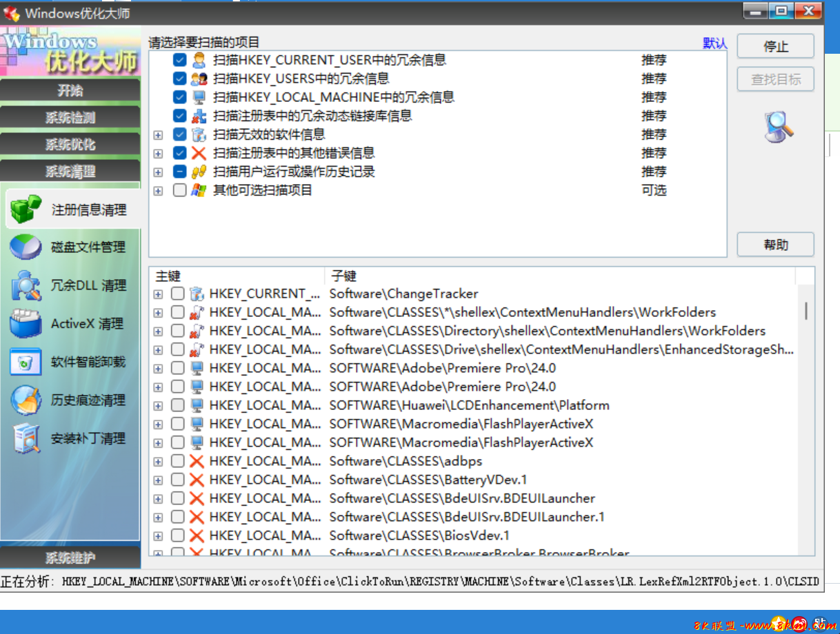Select 冗余DLL 清理 icon
This screenshot has height=634, width=840.
[26, 285]
